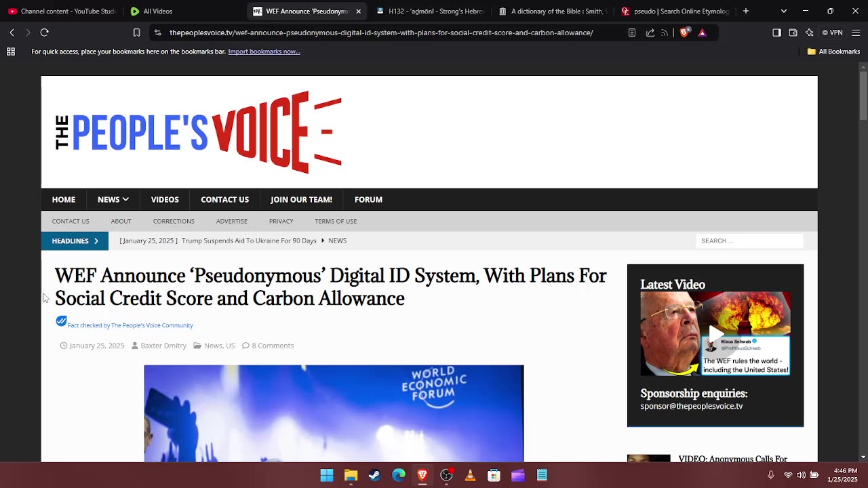Open the ADVERTISE page
The height and width of the screenshot is (488, 868).
[232, 221]
